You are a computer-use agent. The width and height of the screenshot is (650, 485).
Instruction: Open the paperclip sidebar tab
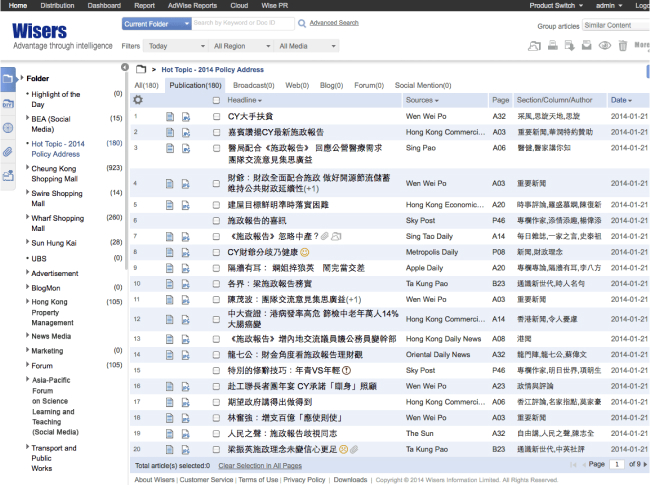(8, 152)
